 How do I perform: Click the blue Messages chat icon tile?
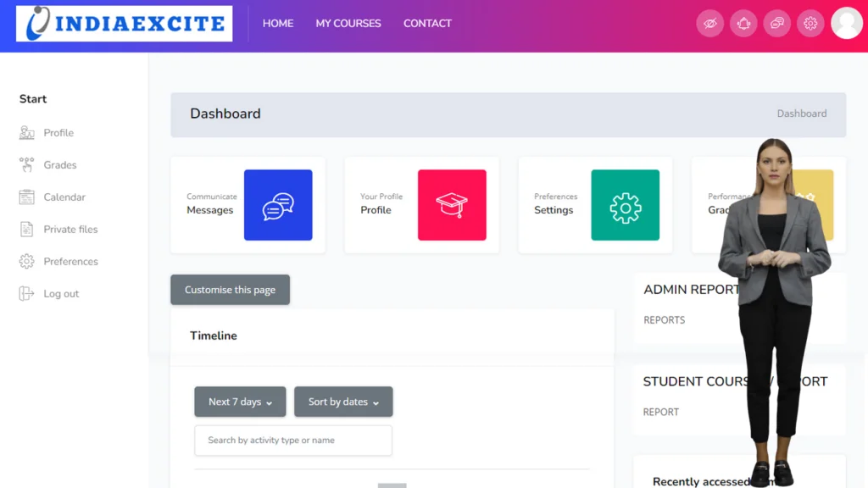278,205
